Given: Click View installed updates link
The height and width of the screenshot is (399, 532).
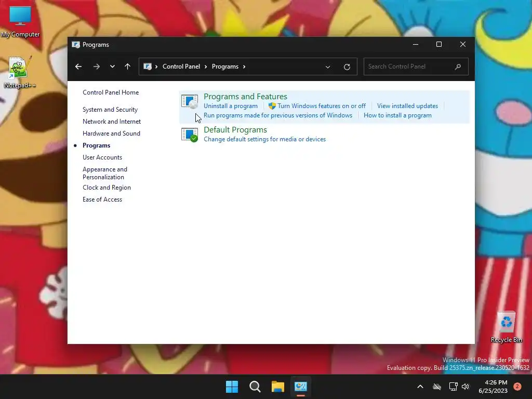Looking at the screenshot, I should (x=407, y=106).
